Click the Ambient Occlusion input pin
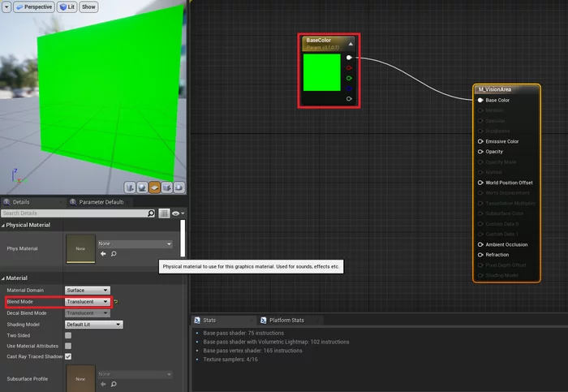This screenshot has height=392, width=568. [480, 244]
